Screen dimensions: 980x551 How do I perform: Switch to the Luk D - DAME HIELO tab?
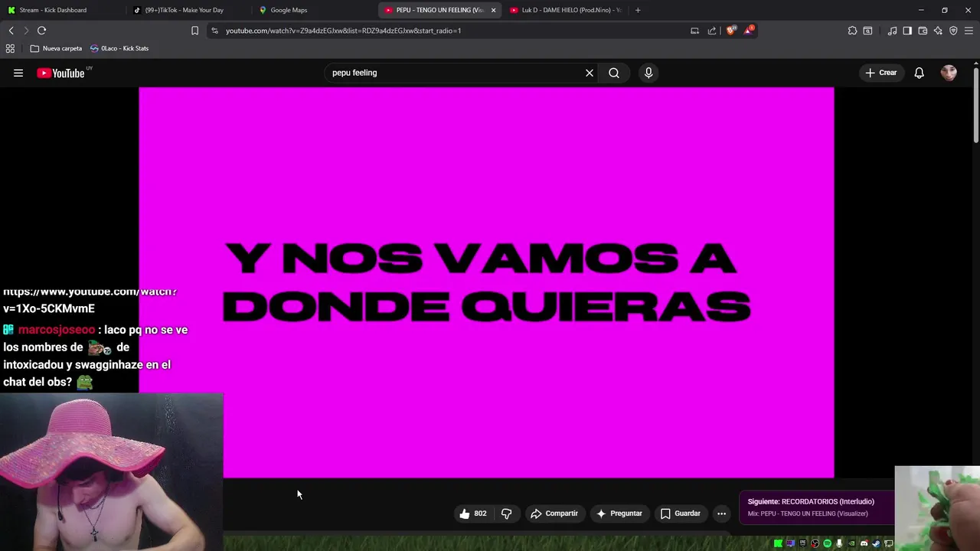click(567, 10)
